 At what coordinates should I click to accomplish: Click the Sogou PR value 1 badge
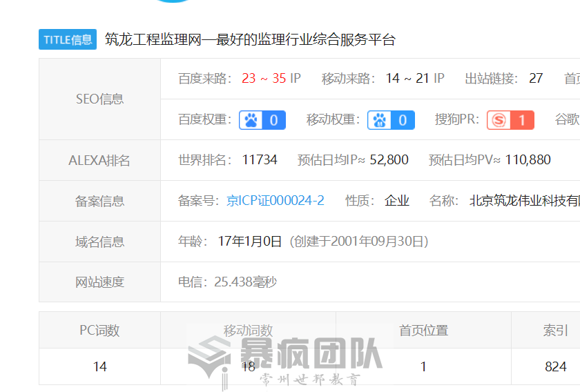coord(522,120)
